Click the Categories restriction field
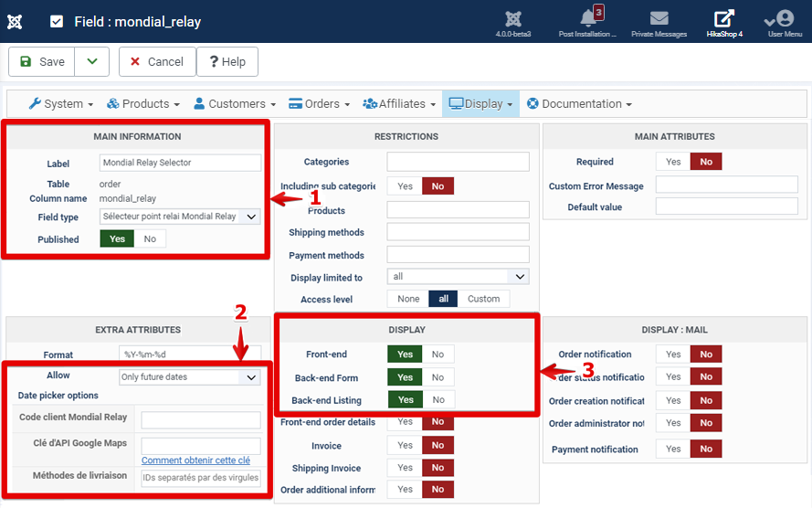The height and width of the screenshot is (508, 812). point(458,162)
